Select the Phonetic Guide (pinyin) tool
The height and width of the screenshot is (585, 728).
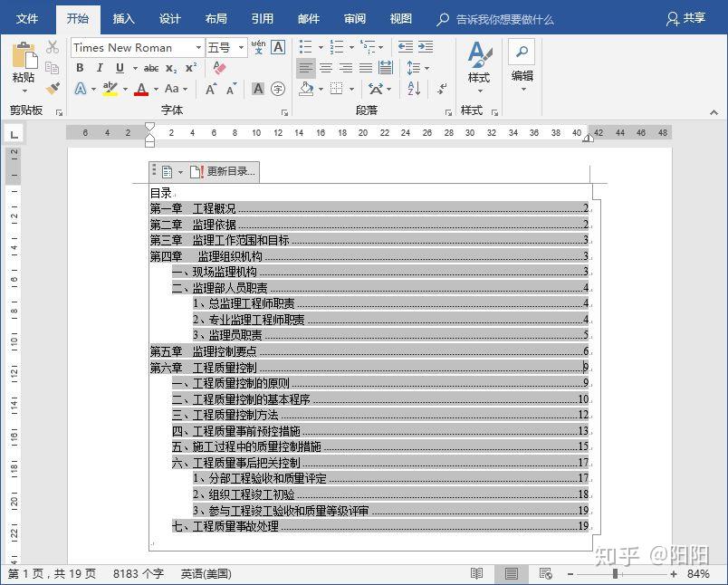click(257, 49)
